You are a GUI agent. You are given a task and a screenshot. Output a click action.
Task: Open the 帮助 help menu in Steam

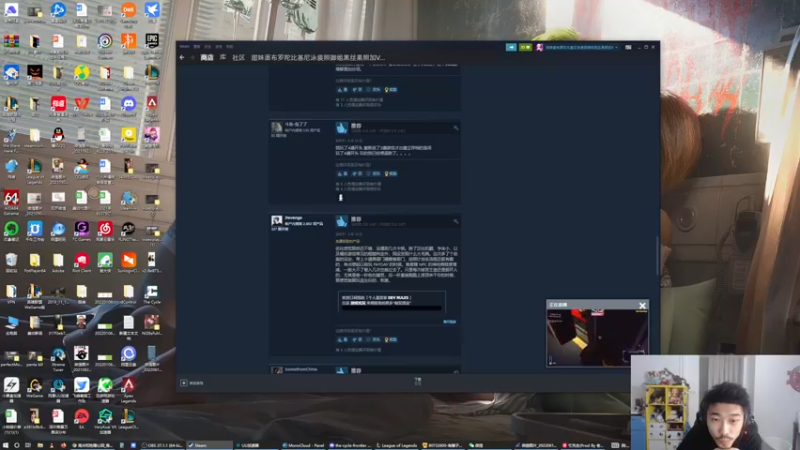[x=230, y=46]
